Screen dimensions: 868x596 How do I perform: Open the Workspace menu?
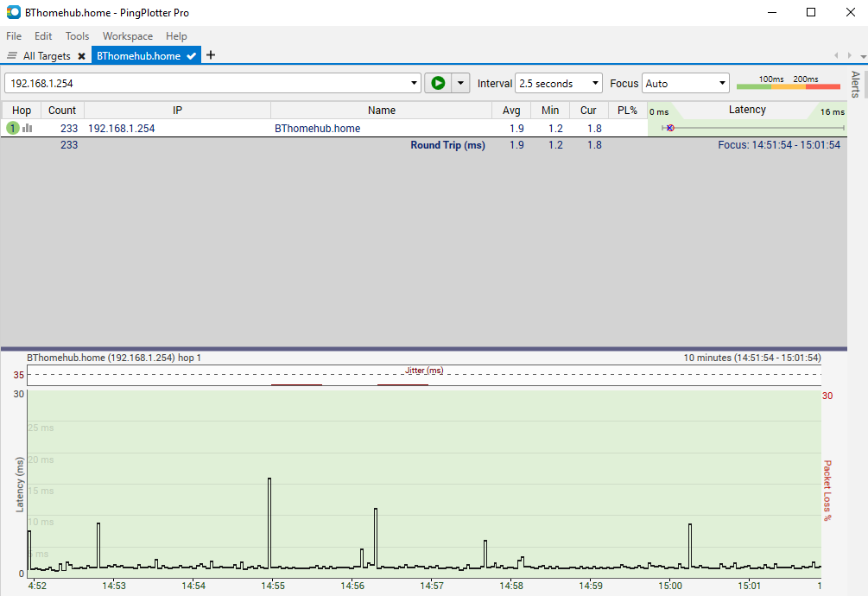coord(127,36)
